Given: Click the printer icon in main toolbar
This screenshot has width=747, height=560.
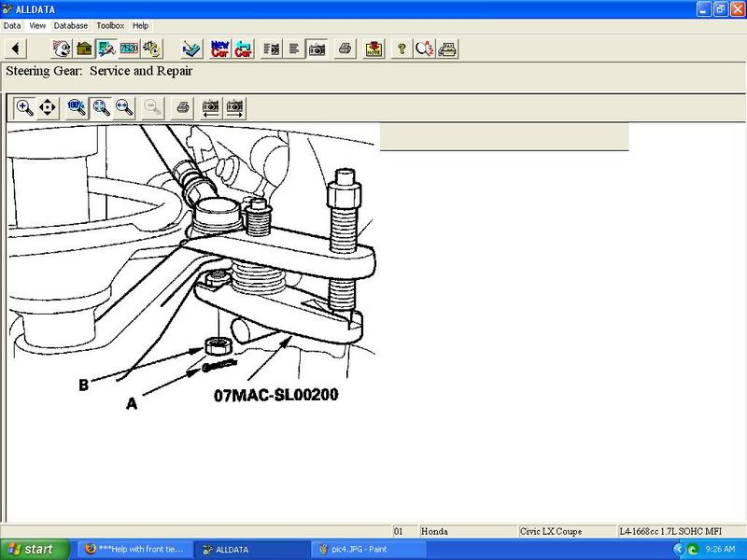Looking at the screenshot, I should 345,49.
